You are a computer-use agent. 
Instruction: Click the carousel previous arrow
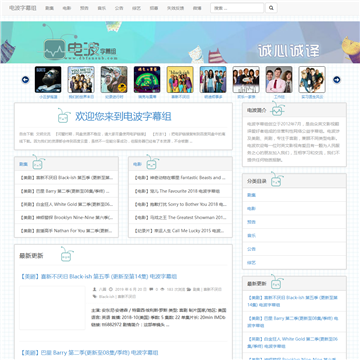(25, 80)
